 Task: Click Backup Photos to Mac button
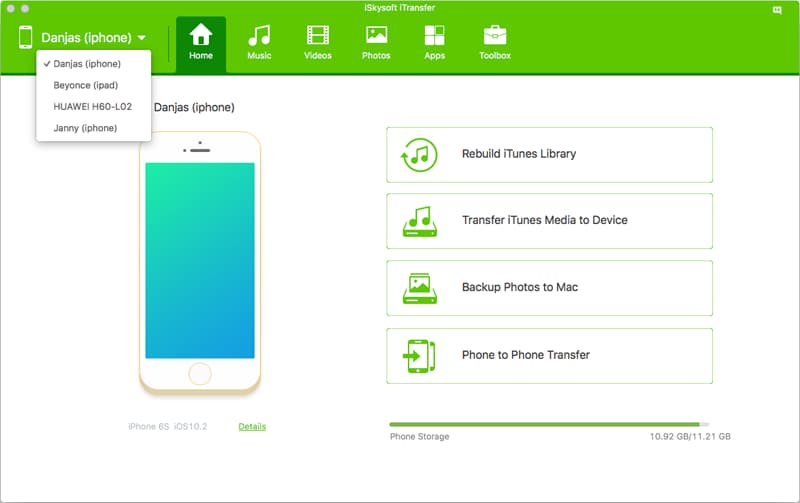tap(549, 288)
